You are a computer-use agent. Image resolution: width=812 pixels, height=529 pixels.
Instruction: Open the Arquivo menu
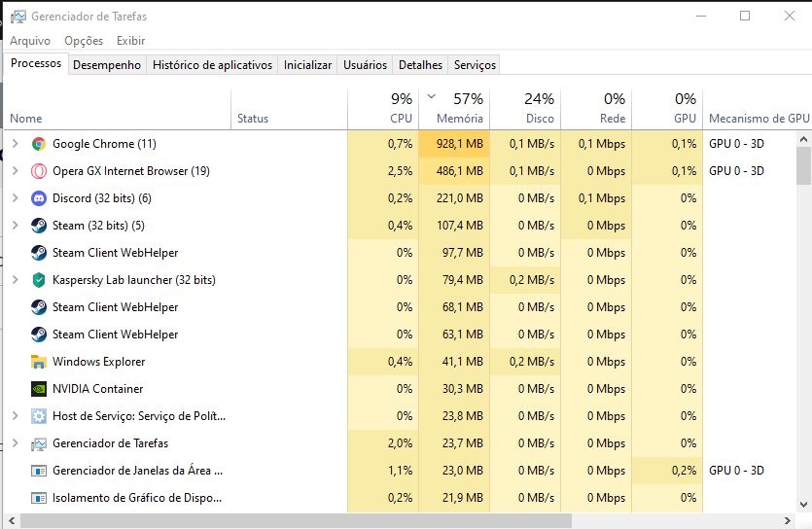tap(30, 41)
